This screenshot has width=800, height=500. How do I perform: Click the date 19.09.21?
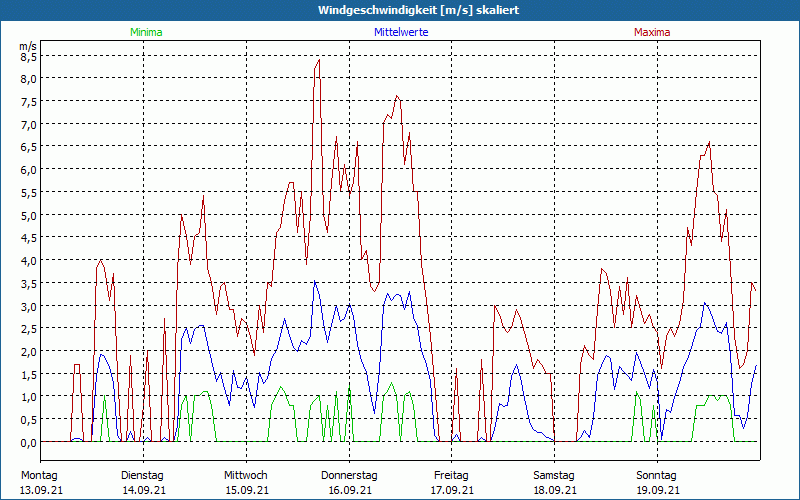(x=658, y=490)
